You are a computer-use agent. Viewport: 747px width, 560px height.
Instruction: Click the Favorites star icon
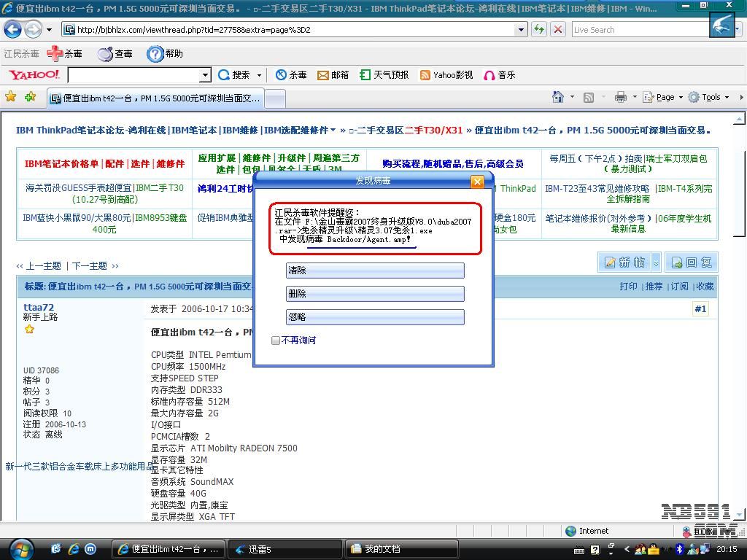10,97
